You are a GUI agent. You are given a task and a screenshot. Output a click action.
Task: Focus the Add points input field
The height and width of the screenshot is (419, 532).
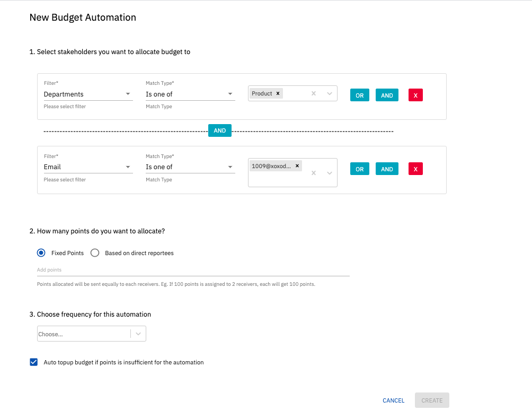[193, 270]
